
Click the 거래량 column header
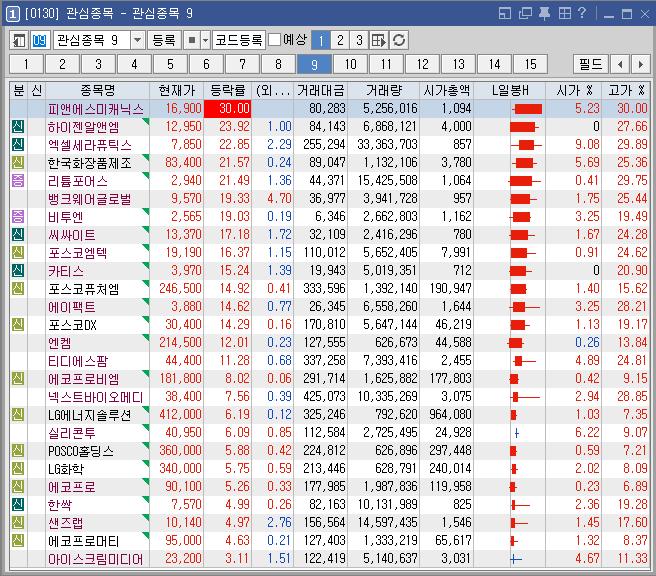click(384, 90)
